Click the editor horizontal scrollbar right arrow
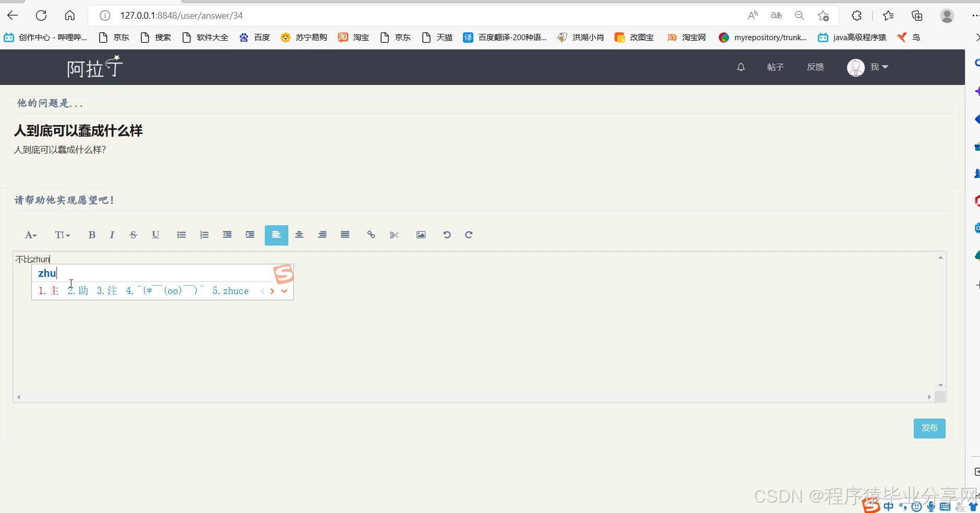Viewport: 980px width, 513px height. pyautogui.click(x=929, y=397)
